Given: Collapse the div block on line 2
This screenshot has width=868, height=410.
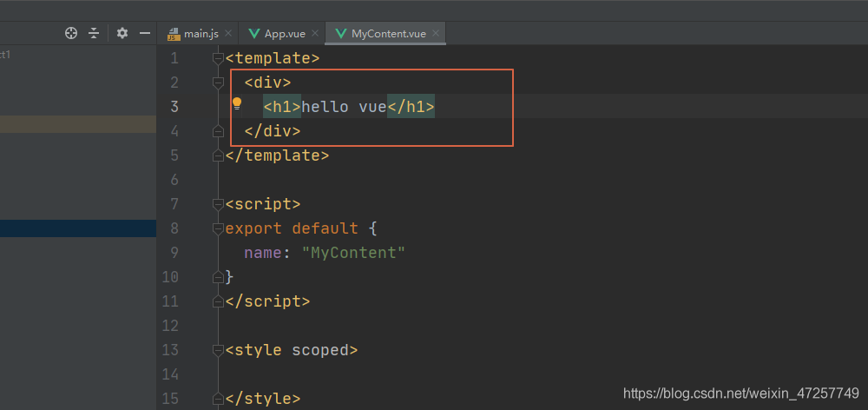Looking at the screenshot, I should pos(219,83).
